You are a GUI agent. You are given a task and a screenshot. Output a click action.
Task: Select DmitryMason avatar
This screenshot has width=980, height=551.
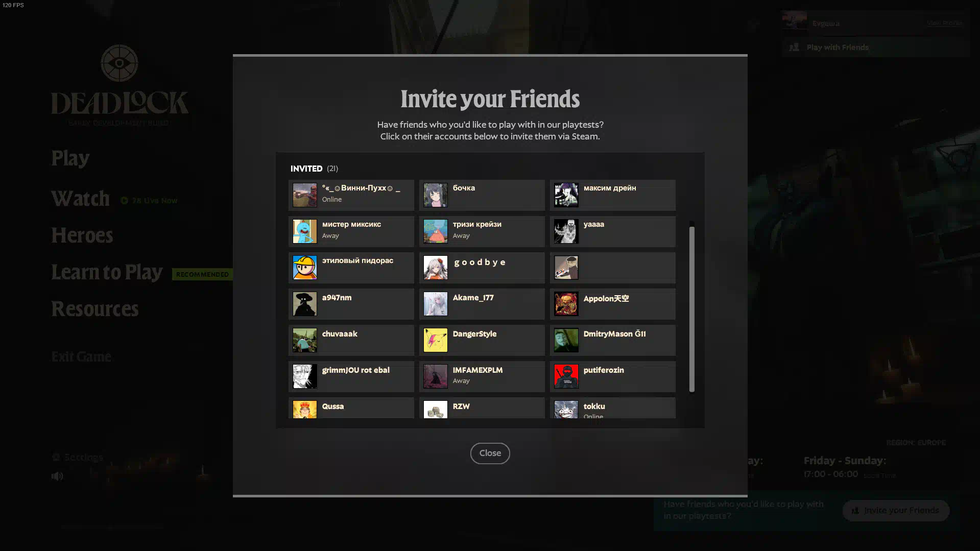(566, 340)
